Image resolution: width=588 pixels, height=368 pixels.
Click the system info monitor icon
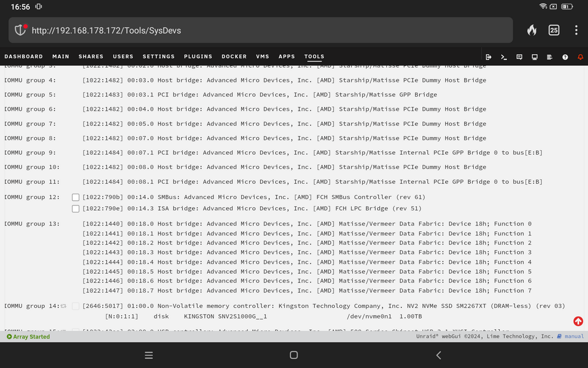tap(534, 57)
